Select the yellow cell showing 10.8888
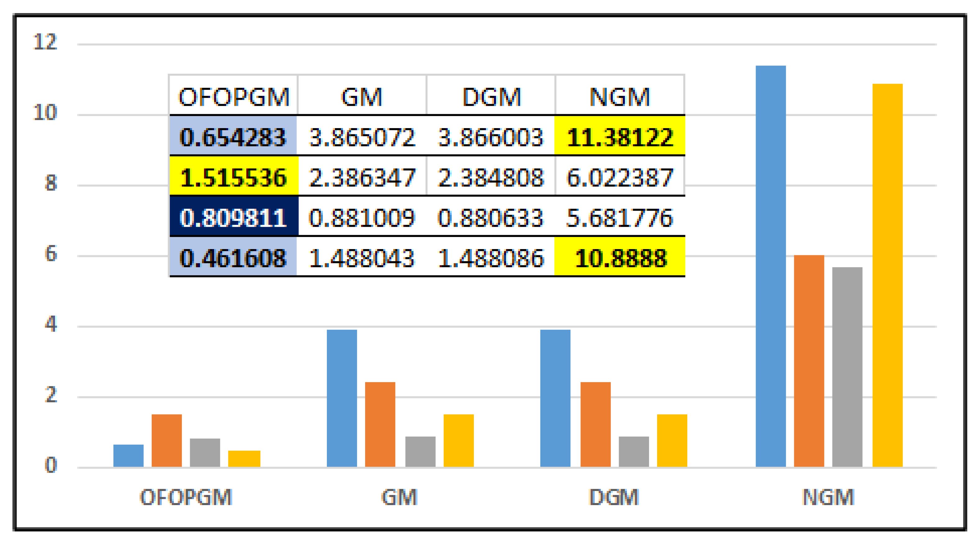Viewport: 980px width, 542px height. pos(620,258)
